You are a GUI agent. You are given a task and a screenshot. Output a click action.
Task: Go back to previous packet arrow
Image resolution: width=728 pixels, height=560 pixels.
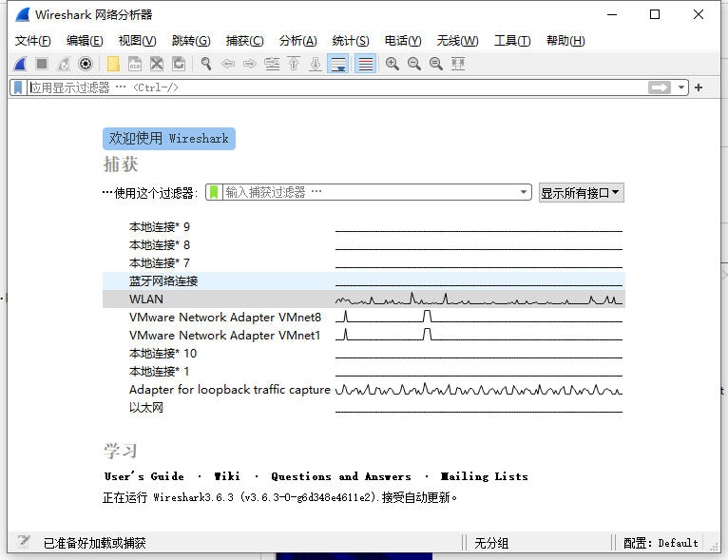pos(228,64)
